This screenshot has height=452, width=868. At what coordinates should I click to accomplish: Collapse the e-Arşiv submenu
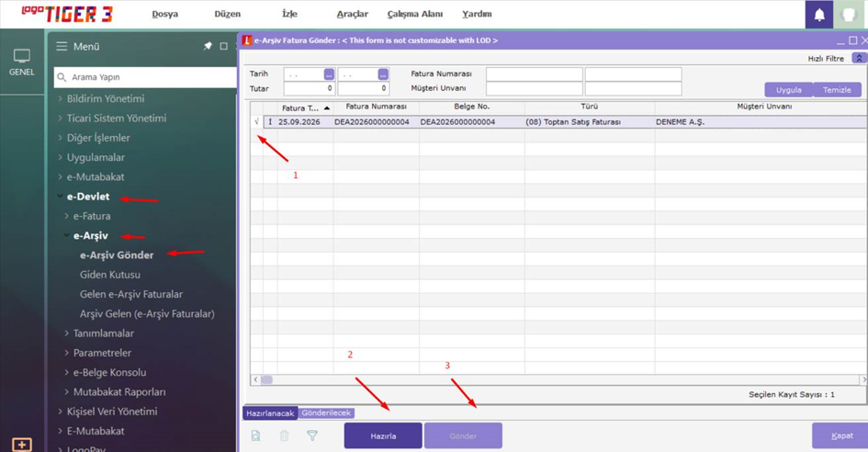click(x=67, y=236)
